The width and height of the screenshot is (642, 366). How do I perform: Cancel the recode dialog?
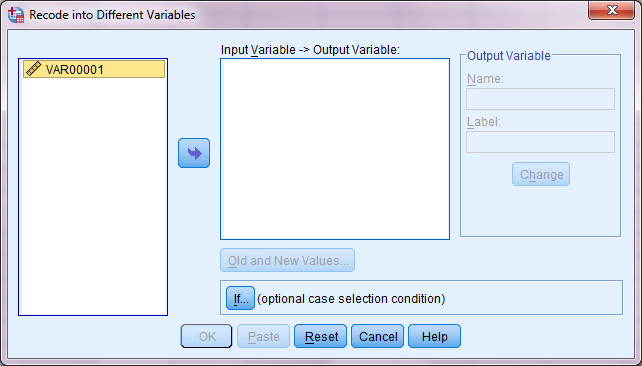pos(378,337)
